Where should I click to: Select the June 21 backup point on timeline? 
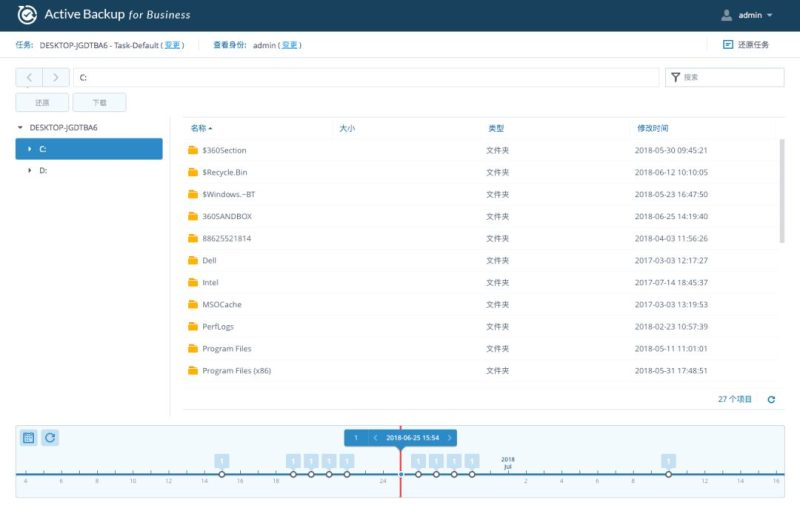pyautogui.click(x=329, y=474)
